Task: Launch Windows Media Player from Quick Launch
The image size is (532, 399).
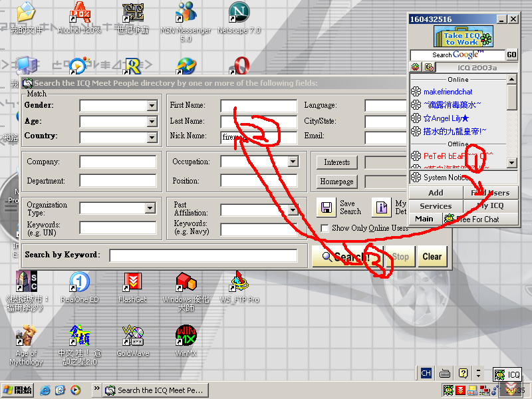Action: (75, 390)
